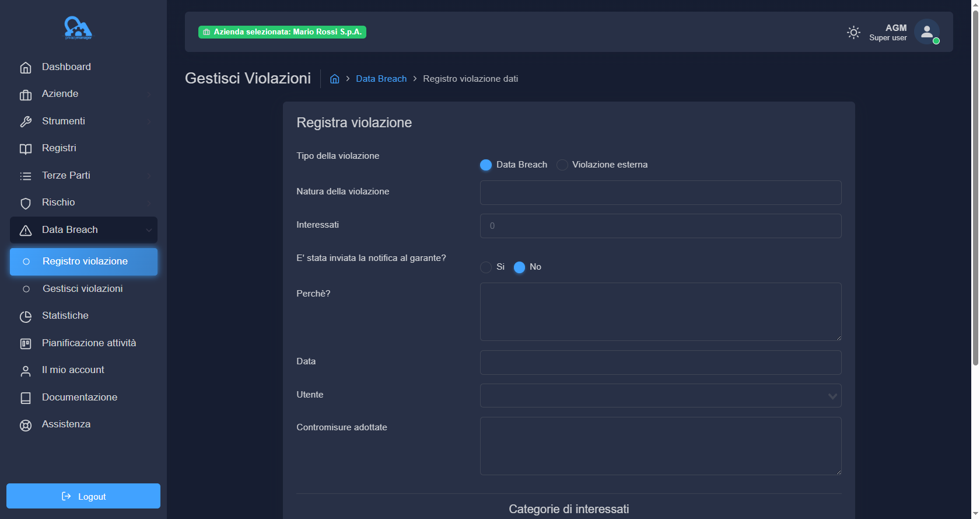Image resolution: width=980 pixels, height=519 pixels.
Task: Open the Utente dropdown
Action: (x=660, y=396)
